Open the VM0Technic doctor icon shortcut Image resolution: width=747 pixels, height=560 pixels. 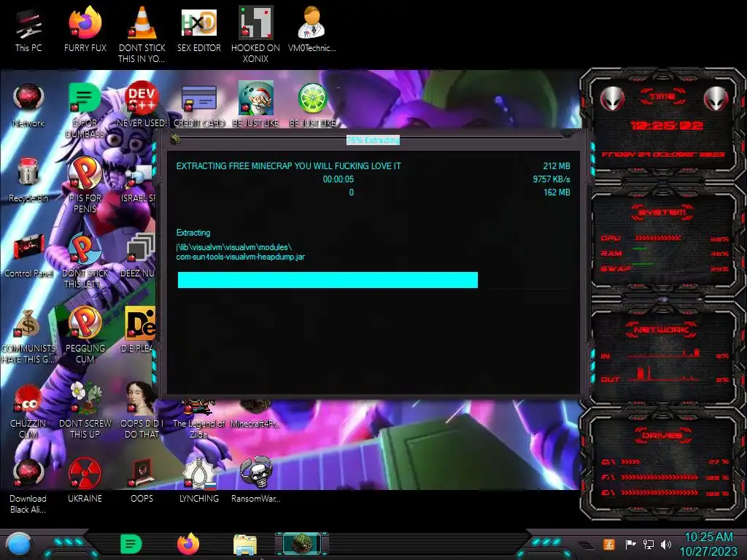[311, 30]
